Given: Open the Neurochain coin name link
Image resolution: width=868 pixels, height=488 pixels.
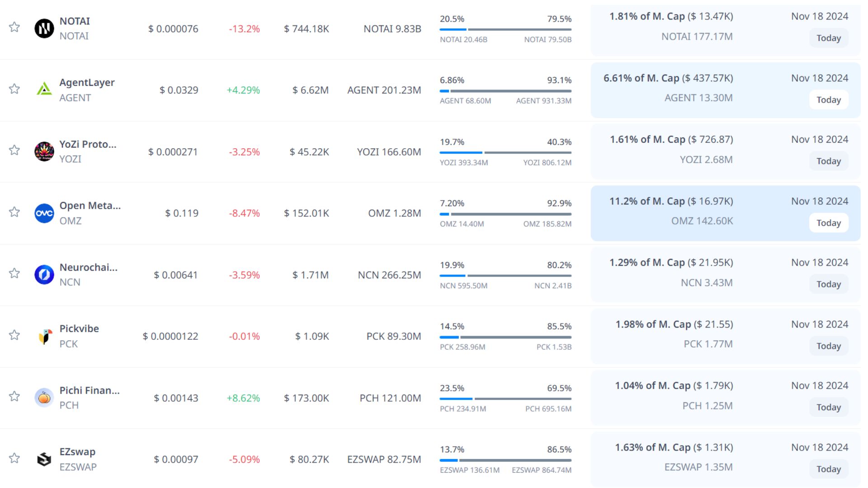Looking at the screenshot, I should click(x=88, y=267).
